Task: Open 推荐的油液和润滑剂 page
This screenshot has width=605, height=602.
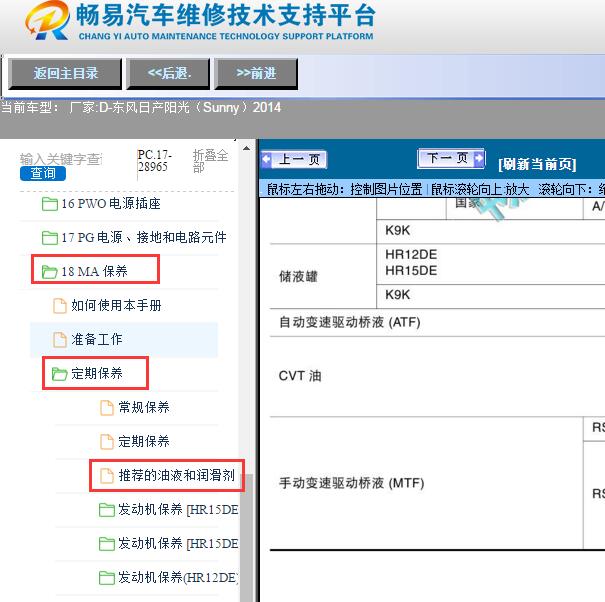Action: point(177,475)
